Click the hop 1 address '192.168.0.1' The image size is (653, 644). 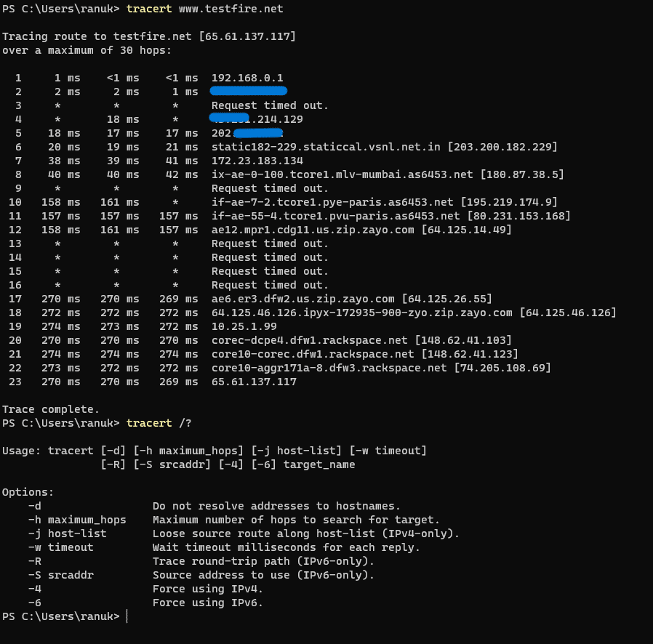pos(247,78)
